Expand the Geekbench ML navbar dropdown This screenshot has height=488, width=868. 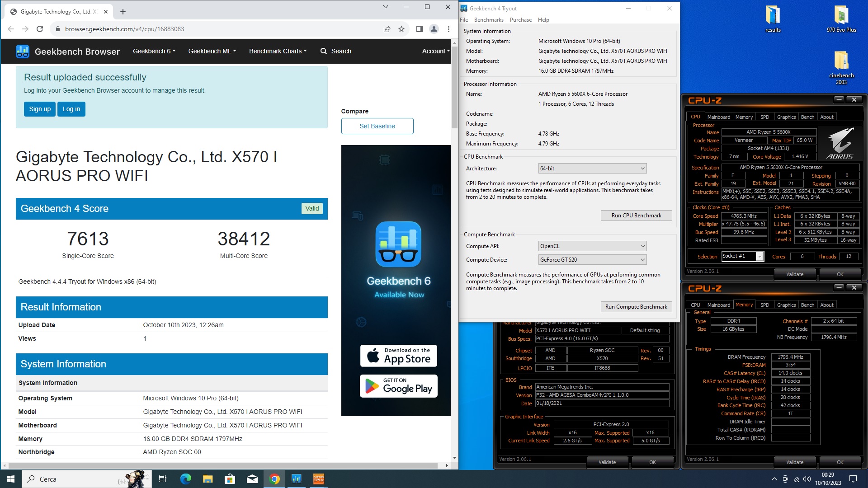click(212, 51)
